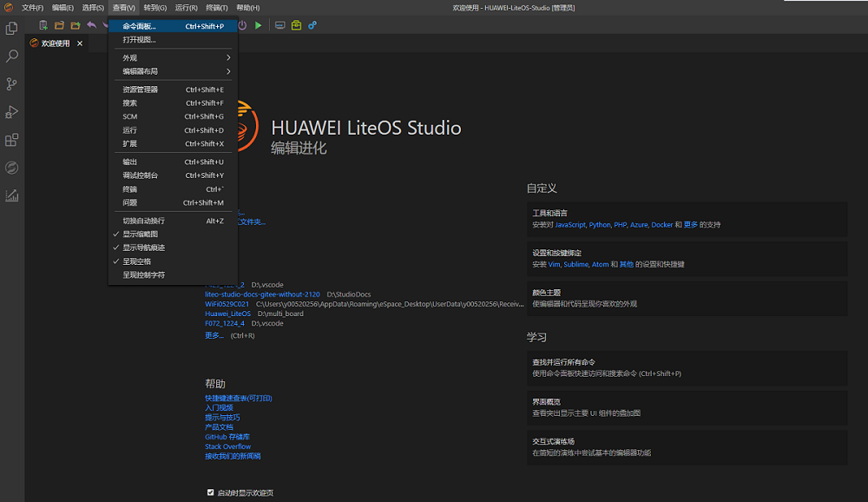Viewport: 868px width, 502px height.
Task: Open Run and Debug icon in sidebar
Action: [11, 112]
